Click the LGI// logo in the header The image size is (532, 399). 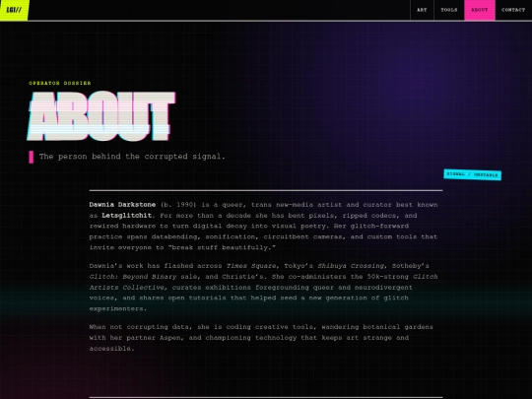14,10
